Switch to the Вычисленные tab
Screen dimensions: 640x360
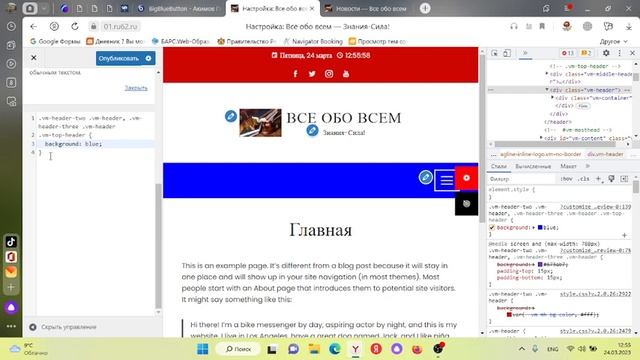pos(533,166)
